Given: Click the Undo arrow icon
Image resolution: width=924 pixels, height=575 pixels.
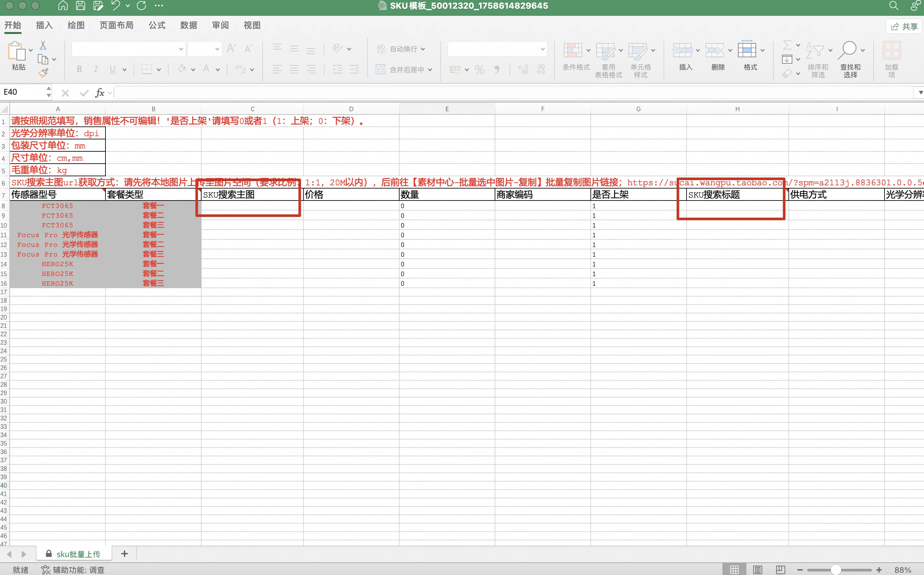Looking at the screenshot, I should (x=115, y=5).
